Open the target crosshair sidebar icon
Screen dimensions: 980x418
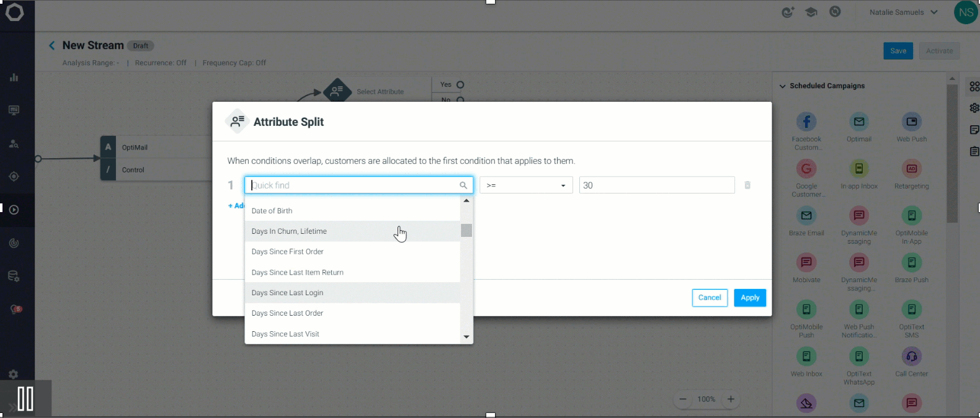point(14,177)
